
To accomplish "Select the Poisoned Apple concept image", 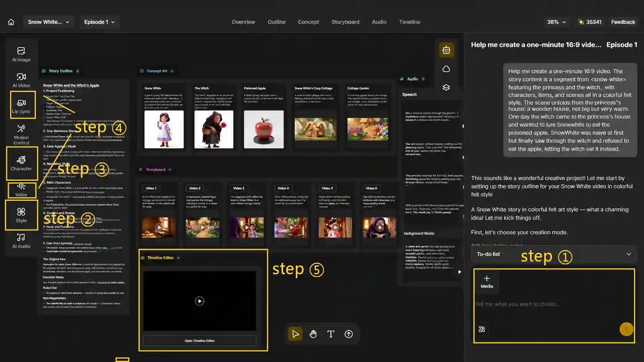I will pos(264,129).
